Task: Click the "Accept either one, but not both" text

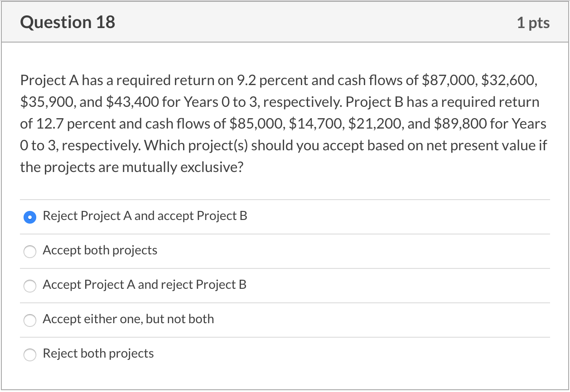Action: point(128,320)
